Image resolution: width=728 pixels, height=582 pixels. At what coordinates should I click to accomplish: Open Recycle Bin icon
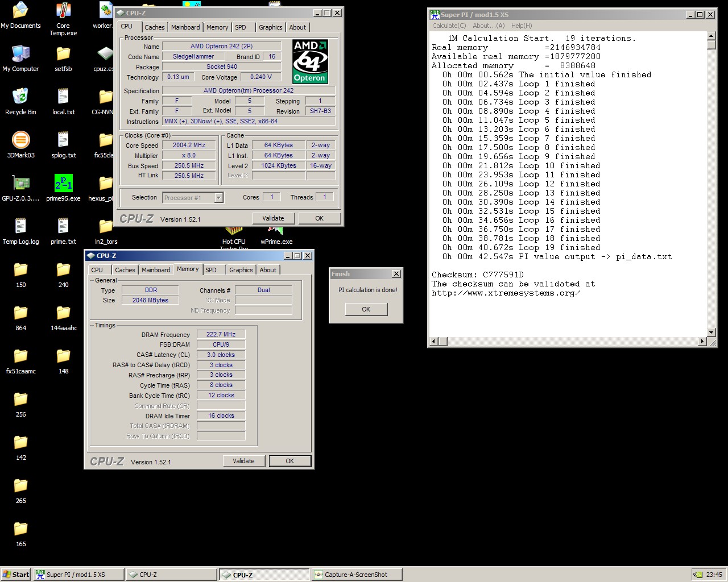(20, 102)
